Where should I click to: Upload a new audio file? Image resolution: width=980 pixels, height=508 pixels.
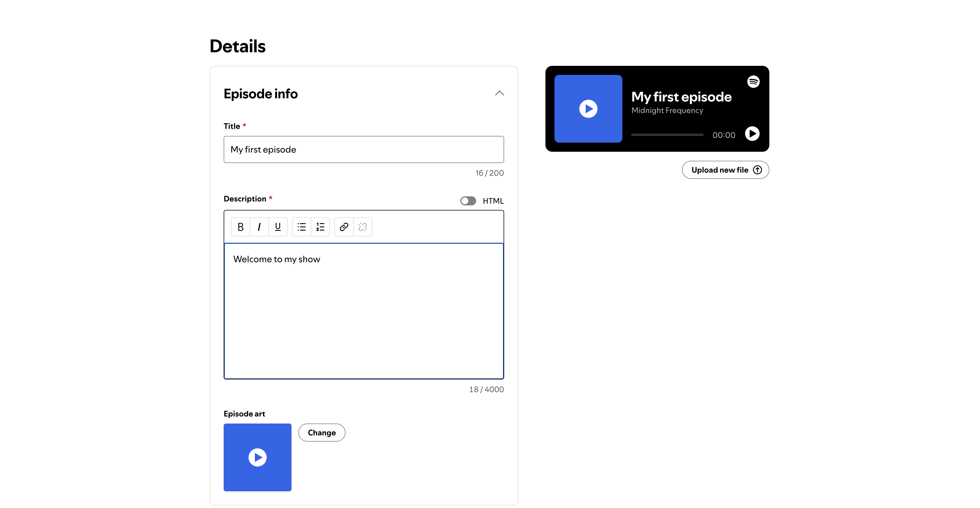point(726,170)
